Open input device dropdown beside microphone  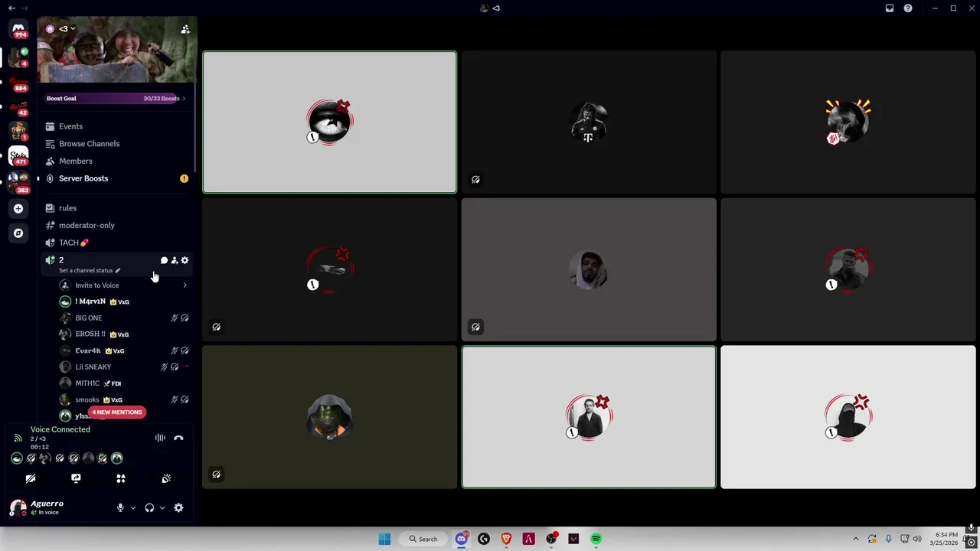[133, 508]
